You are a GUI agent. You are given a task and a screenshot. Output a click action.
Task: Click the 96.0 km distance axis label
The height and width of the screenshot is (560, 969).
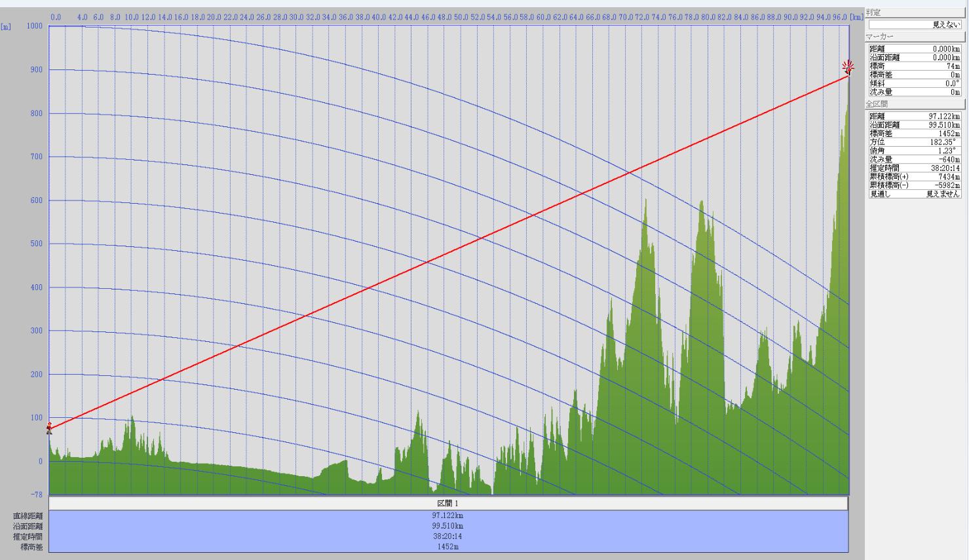pos(840,16)
